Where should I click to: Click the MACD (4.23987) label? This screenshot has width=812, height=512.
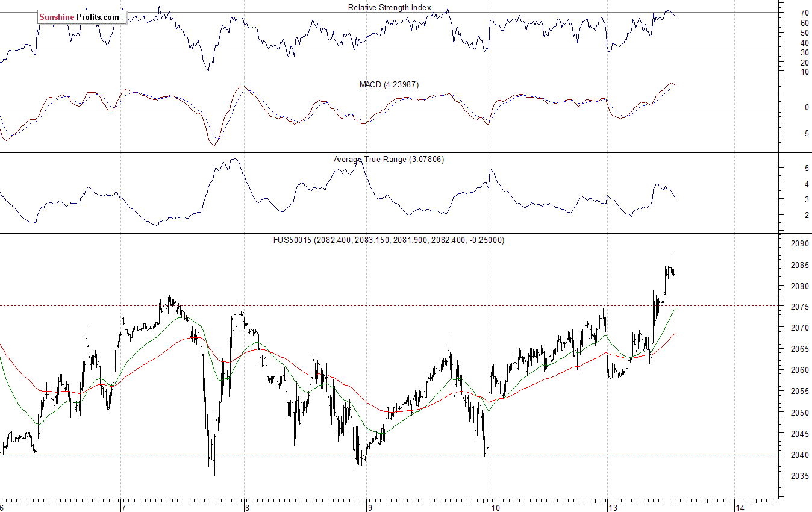[389, 85]
